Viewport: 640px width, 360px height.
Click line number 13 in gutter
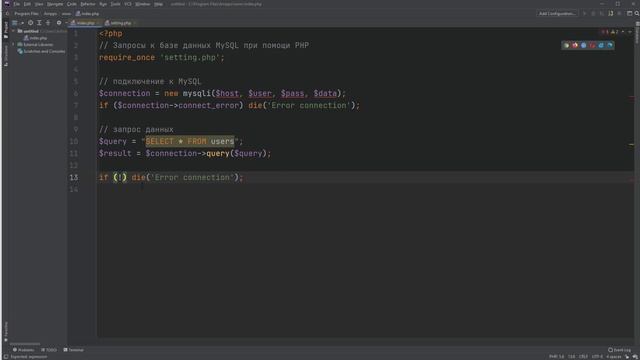(x=73, y=178)
